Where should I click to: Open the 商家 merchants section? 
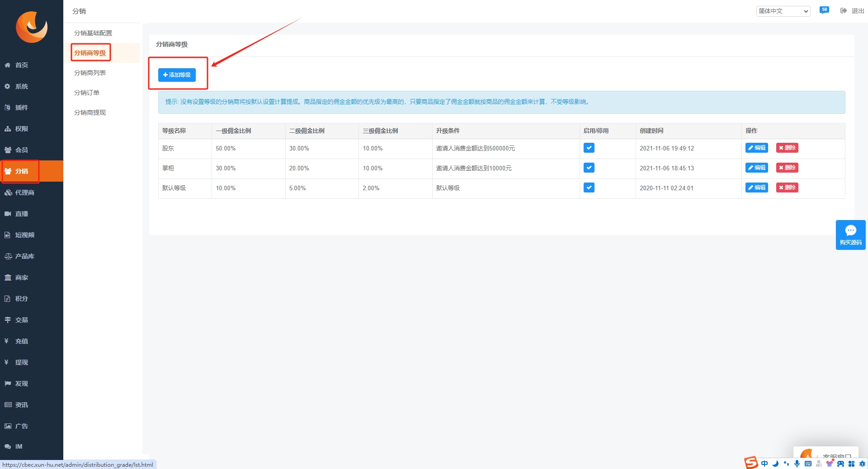pos(32,277)
